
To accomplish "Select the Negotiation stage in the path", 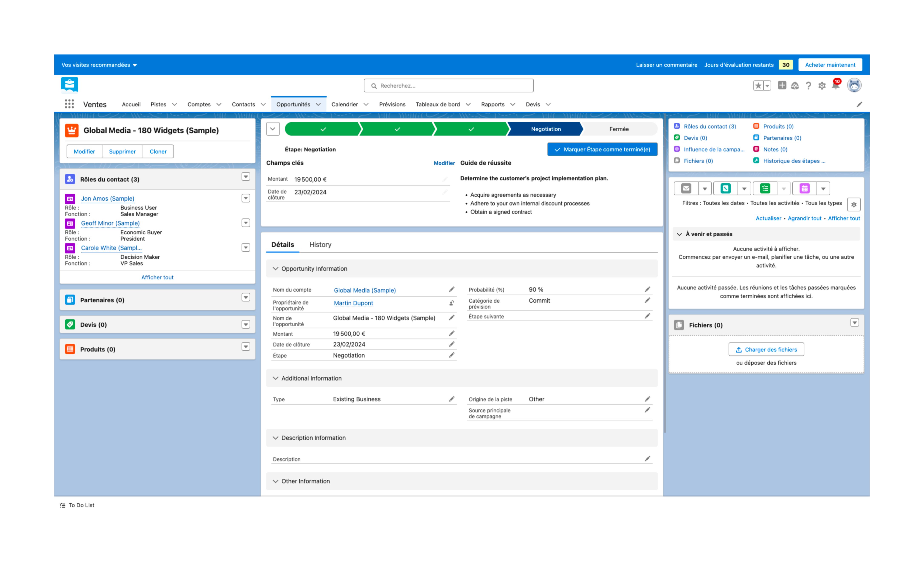I will pyautogui.click(x=546, y=129).
